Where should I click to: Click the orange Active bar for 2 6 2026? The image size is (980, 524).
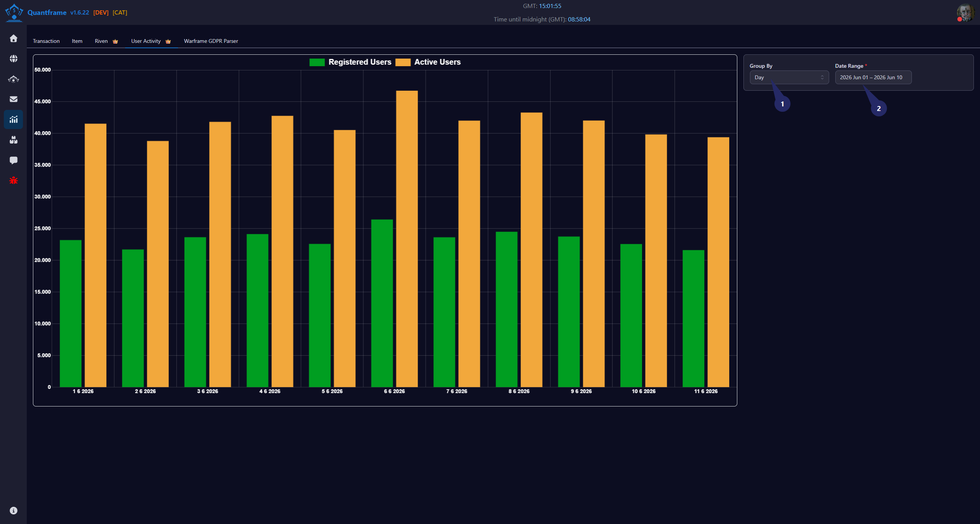[x=158, y=264]
